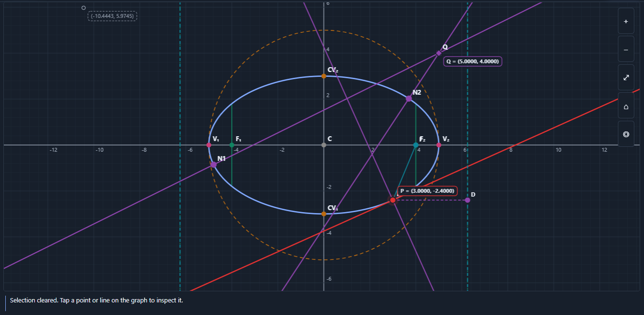Viewport: 644px width, 315px height.
Task: Select purple point N2 on ellipse
Action: [x=409, y=99]
